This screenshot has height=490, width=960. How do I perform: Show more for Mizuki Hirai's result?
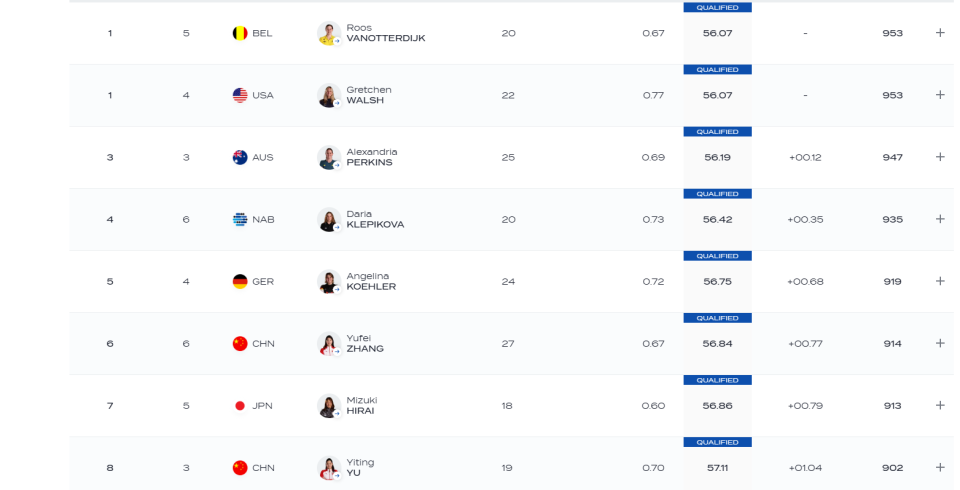pyautogui.click(x=940, y=405)
